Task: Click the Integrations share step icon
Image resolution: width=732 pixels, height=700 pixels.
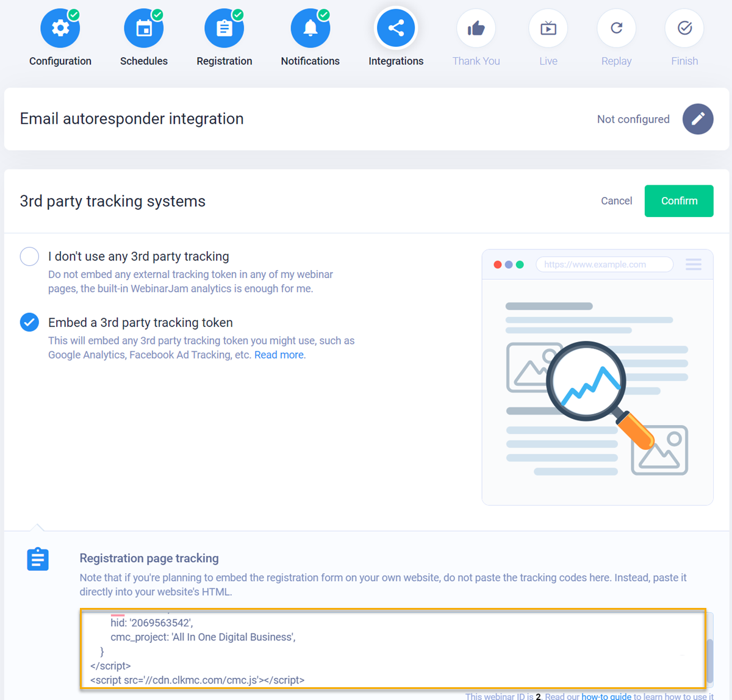Action: point(396,29)
